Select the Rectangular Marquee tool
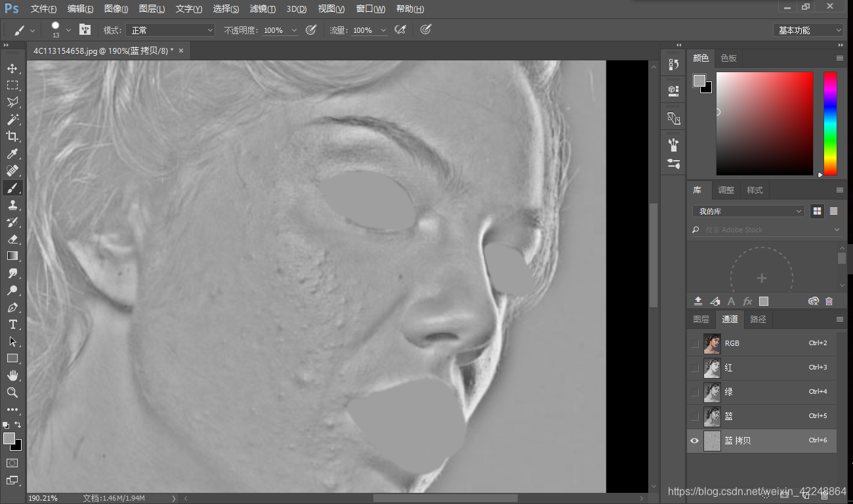Viewport: 853px width, 504px height. point(12,85)
